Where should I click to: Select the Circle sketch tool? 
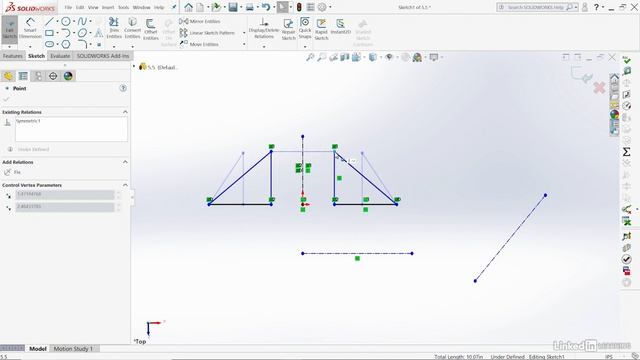(x=65, y=22)
